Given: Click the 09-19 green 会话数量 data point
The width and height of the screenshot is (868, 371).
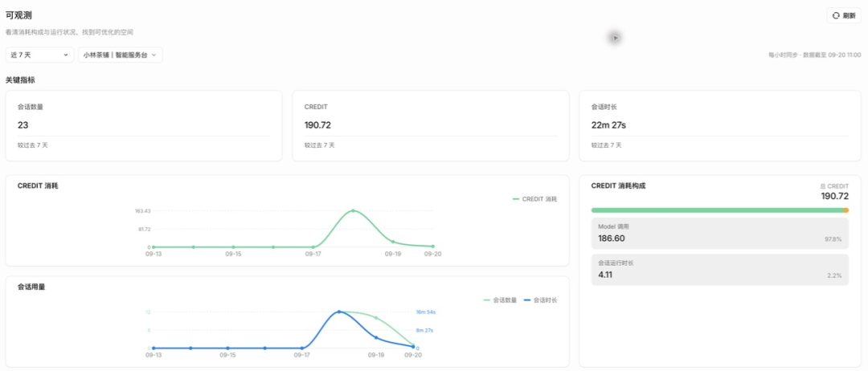Looking at the screenshot, I should click(x=376, y=318).
